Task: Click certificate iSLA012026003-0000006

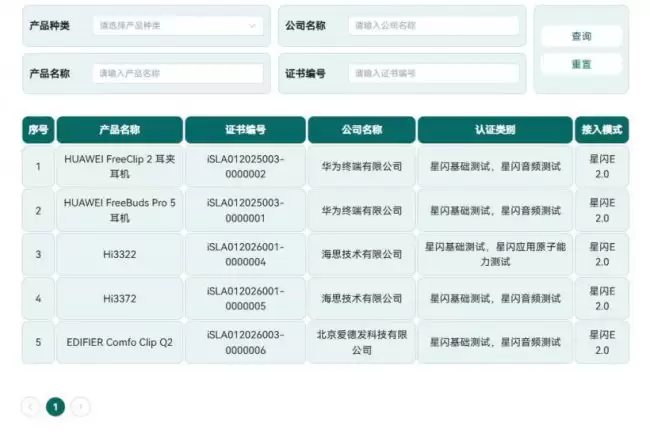Action: pos(245,342)
